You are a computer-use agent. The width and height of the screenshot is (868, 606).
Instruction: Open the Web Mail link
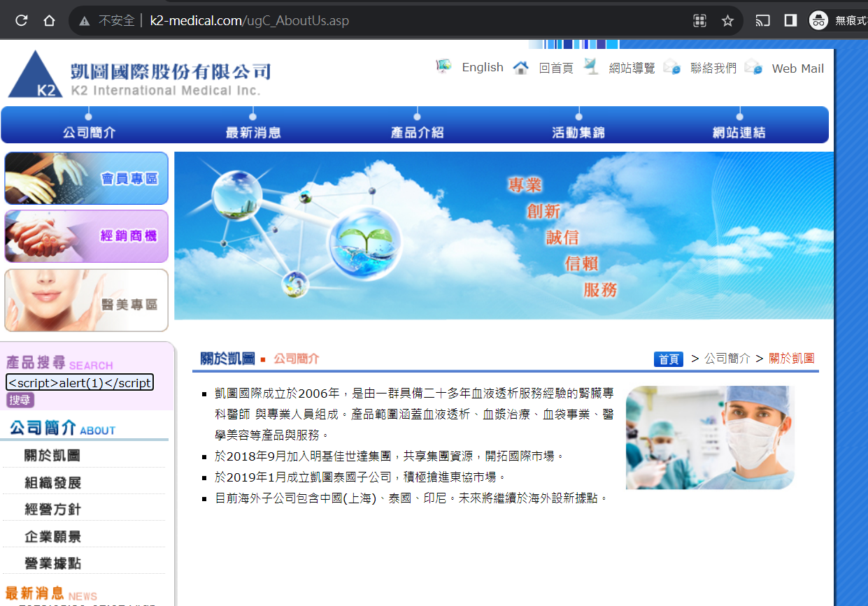[x=798, y=68]
